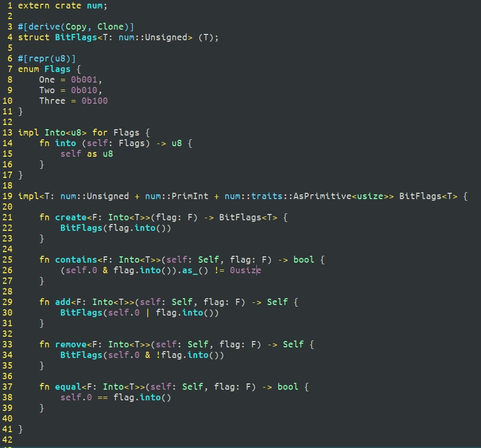The width and height of the screenshot is (481, 448).
Task: Click the 'contains' function name
Action: [76, 259]
